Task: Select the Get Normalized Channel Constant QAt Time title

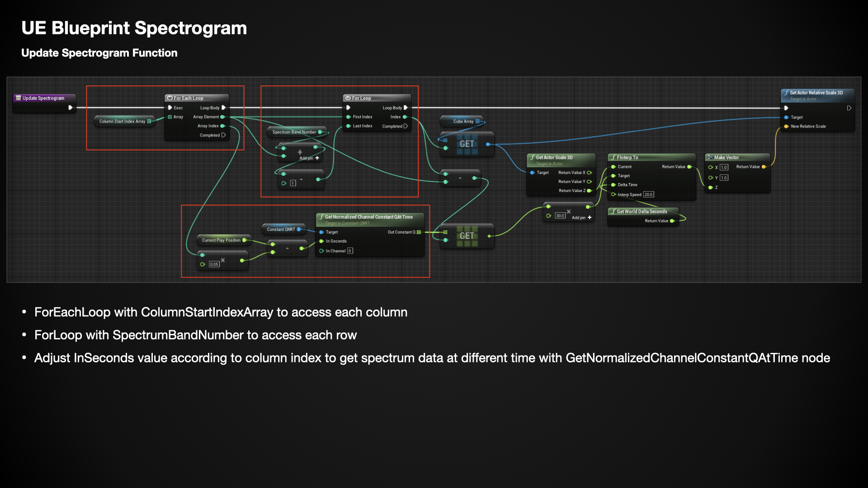Action: coord(369,217)
